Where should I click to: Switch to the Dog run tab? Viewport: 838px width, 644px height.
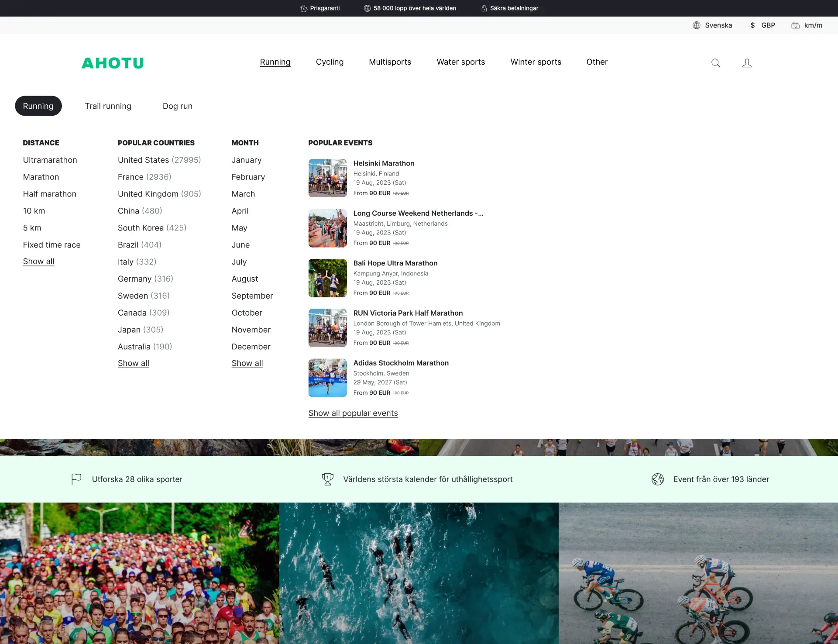(x=177, y=106)
